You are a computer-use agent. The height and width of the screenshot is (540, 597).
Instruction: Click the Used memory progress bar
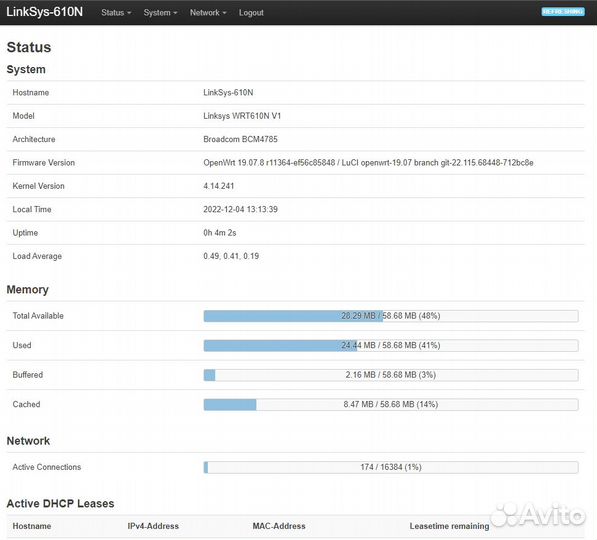click(x=391, y=345)
